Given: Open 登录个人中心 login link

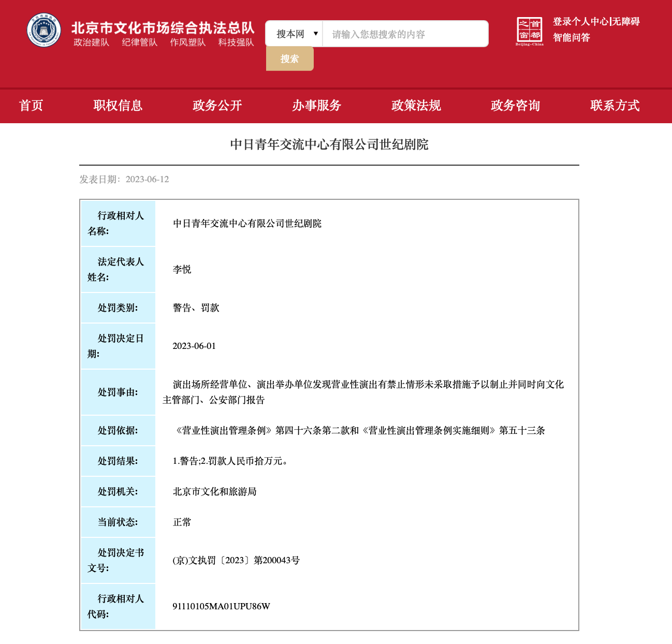Looking at the screenshot, I should click(581, 22).
